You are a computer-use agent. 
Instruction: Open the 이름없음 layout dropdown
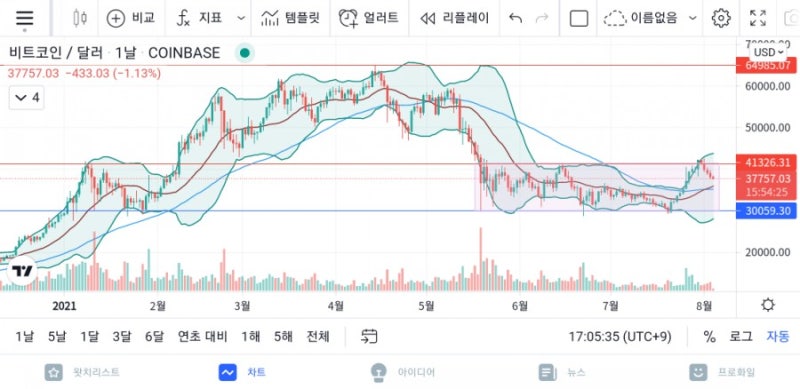pos(650,18)
